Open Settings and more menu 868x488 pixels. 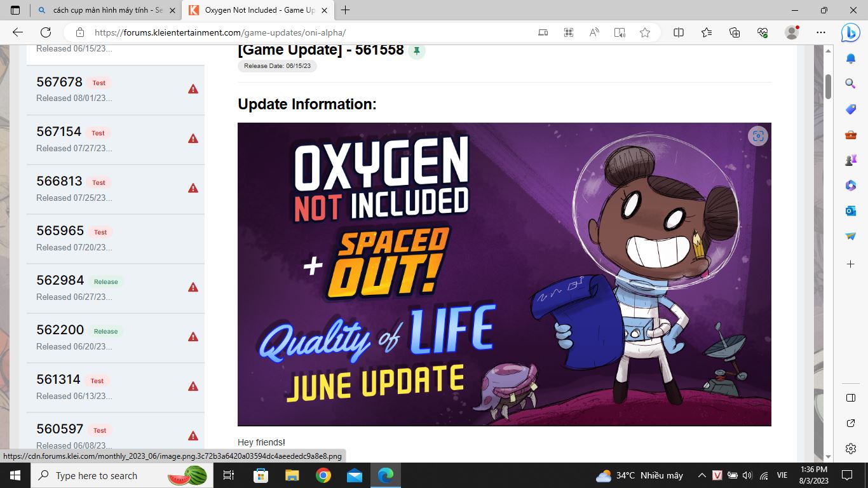[821, 32]
